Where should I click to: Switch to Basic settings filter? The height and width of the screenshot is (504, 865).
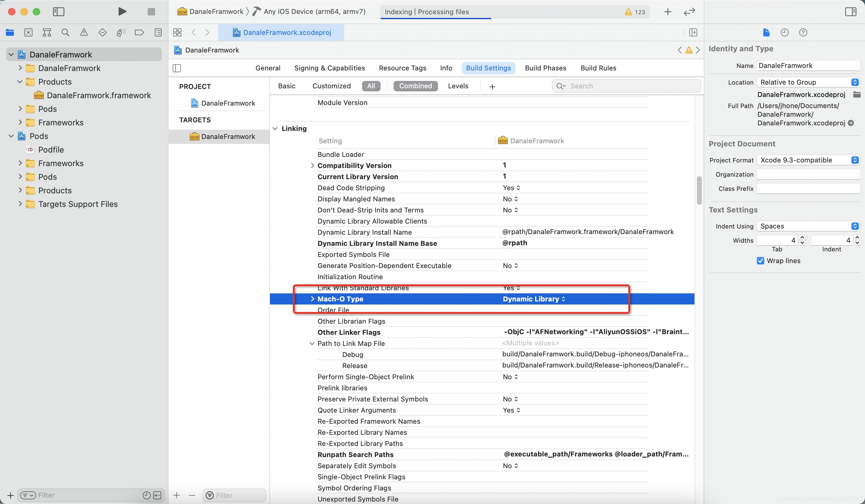coord(287,86)
